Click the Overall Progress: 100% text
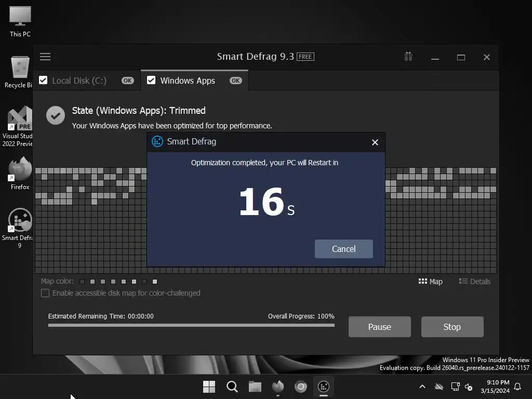This screenshot has width=532, height=399. pos(301,316)
